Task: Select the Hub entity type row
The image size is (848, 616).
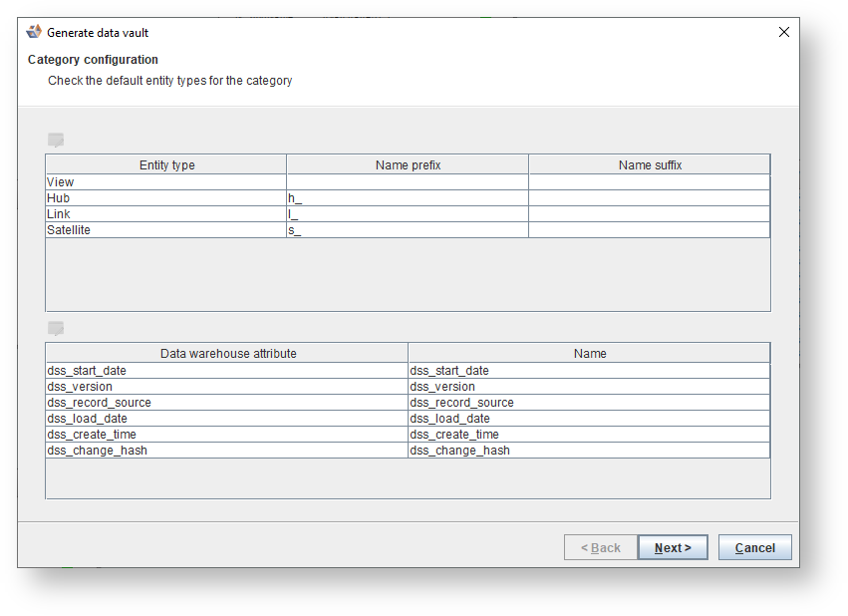Action: (165, 198)
